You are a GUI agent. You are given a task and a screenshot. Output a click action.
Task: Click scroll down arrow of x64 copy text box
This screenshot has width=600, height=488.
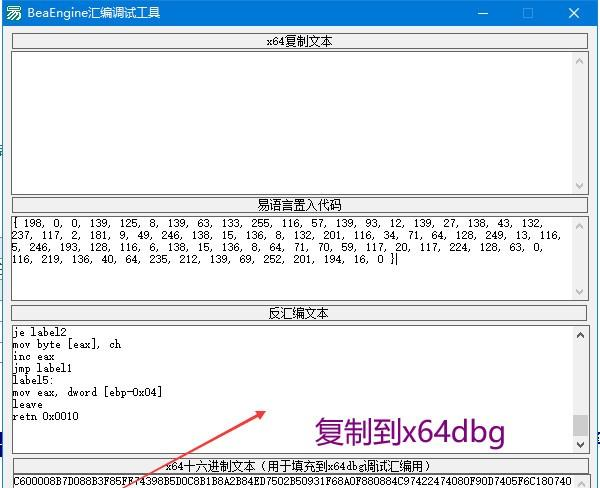coord(580,186)
